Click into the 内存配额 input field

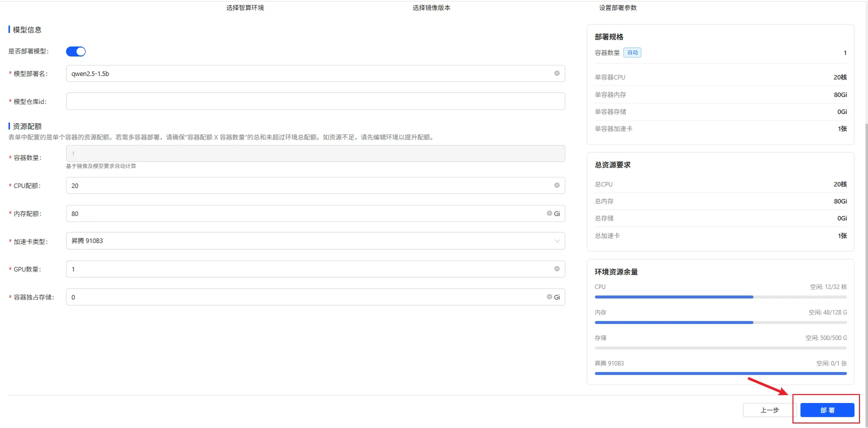coord(316,213)
